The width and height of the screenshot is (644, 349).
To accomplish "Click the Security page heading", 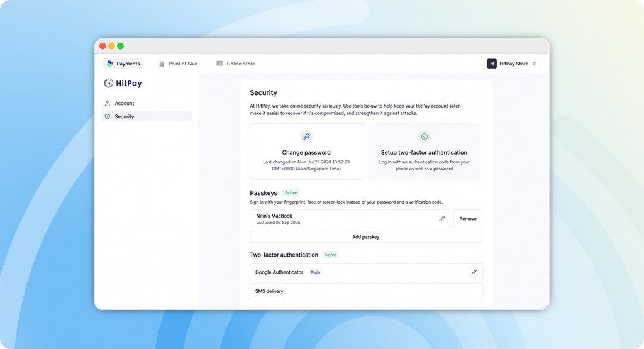I will coord(264,93).
